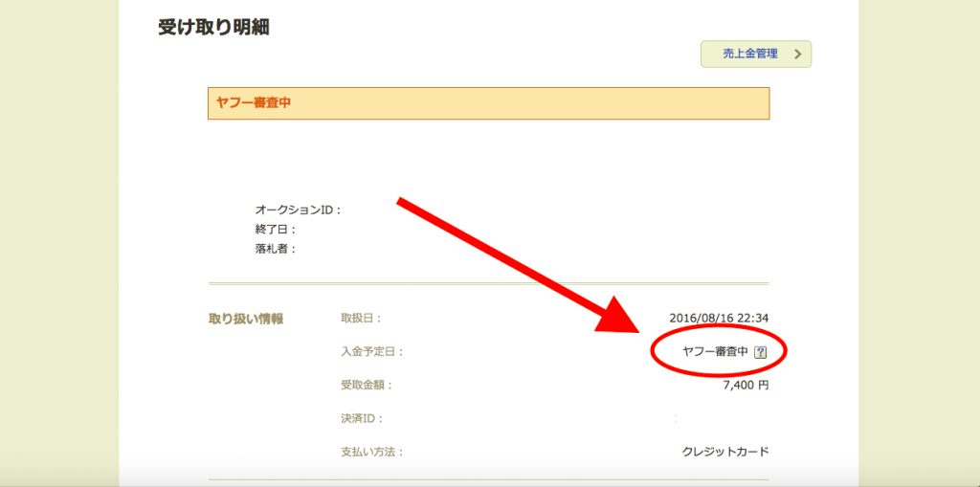Screen dimensions: 980x487
Task: Click the 終了日 label
Action: (x=276, y=230)
